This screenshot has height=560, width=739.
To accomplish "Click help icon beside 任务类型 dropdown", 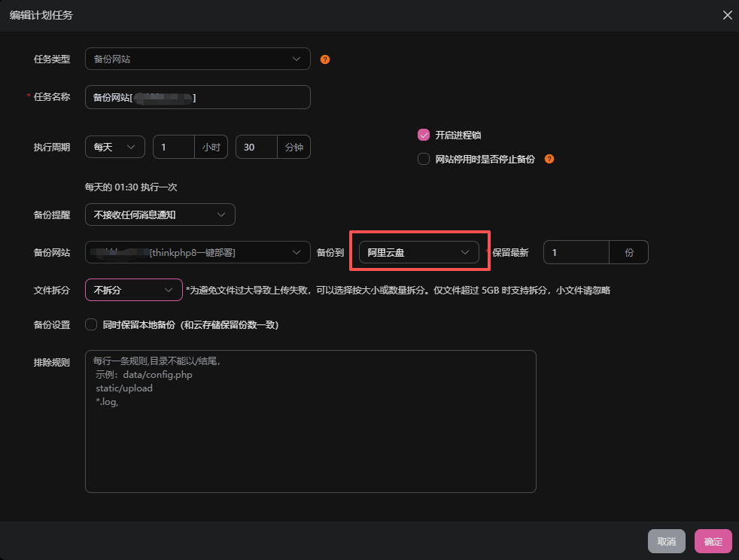I will point(324,59).
